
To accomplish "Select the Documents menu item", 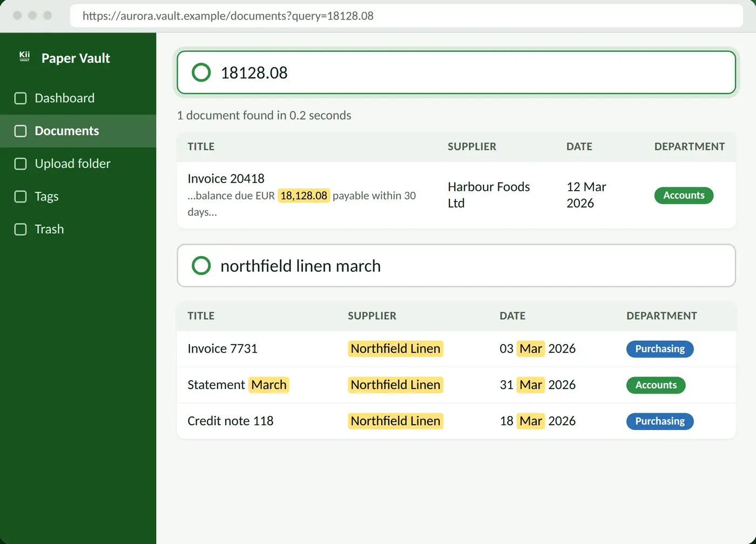I will pyautogui.click(x=78, y=131).
